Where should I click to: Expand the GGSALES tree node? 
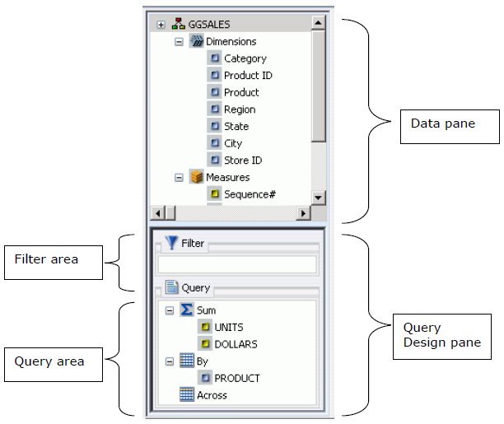tap(161, 25)
